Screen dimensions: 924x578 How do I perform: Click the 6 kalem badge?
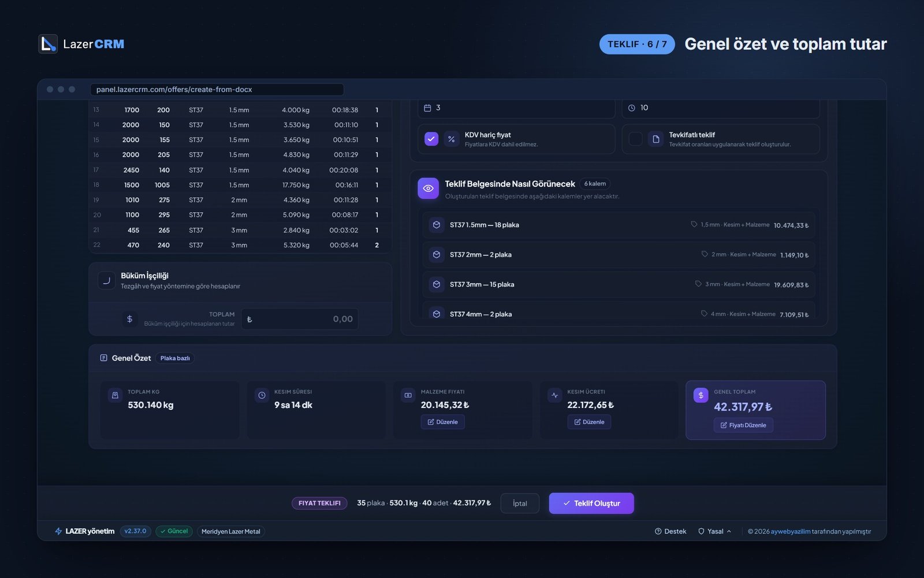click(595, 184)
